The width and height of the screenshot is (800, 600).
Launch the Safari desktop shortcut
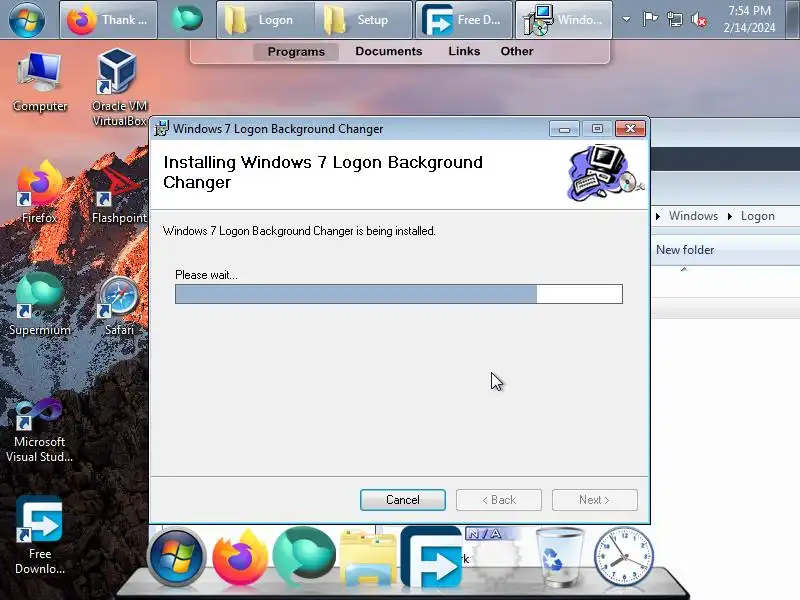[119, 306]
